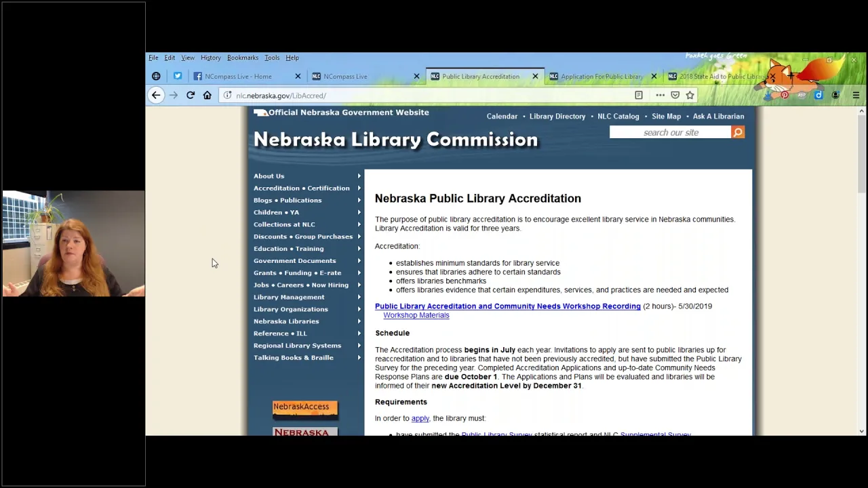Go to the browser Home page icon
The image size is (868, 488).
pos(208,96)
